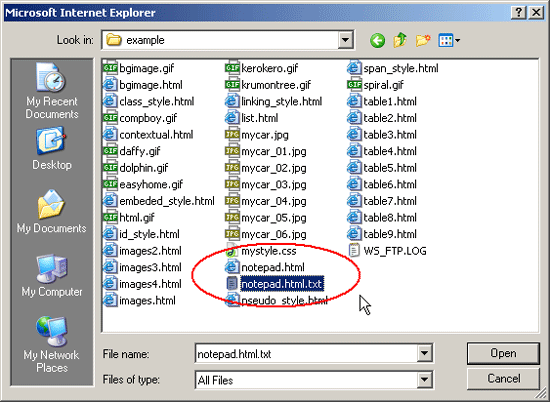Select table2.html file
Viewport: 550px width, 402px height.
tap(382, 118)
